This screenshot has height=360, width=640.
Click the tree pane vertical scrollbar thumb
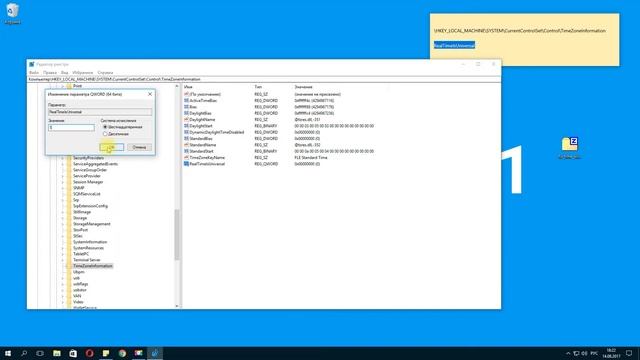177,235
